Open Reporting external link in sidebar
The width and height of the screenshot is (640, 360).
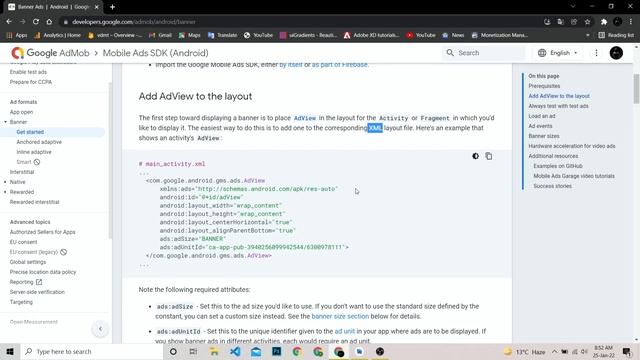tap(26, 282)
